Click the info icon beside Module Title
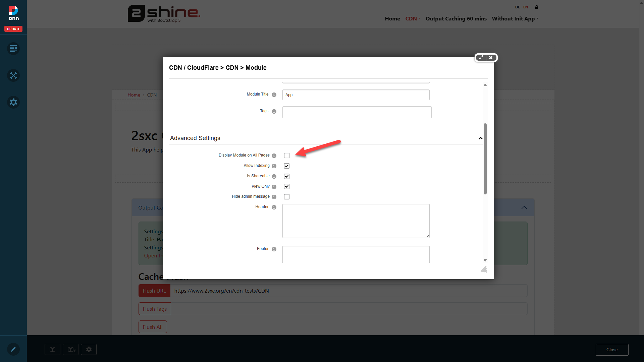The image size is (644, 362). pos(274,95)
